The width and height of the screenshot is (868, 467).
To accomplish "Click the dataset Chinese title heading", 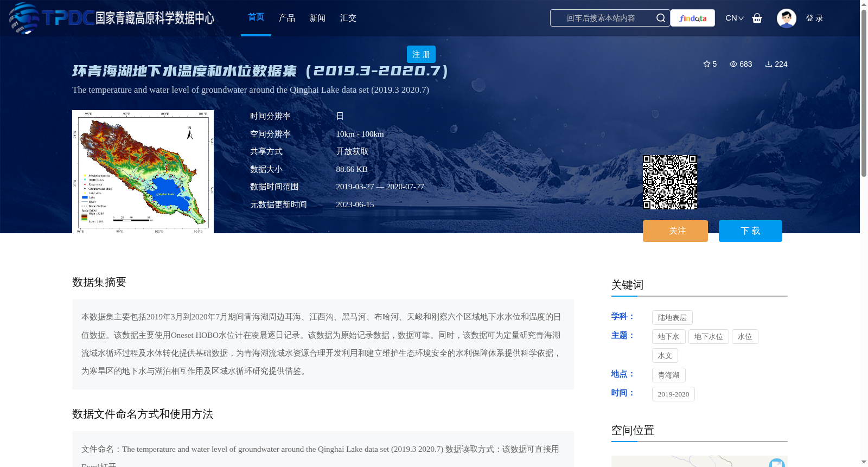I will click(x=260, y=71).
